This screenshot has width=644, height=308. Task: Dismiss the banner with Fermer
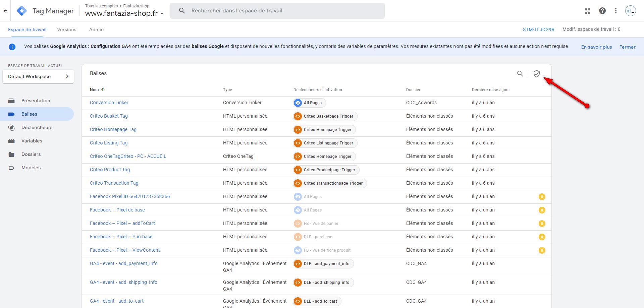point(627,47)
